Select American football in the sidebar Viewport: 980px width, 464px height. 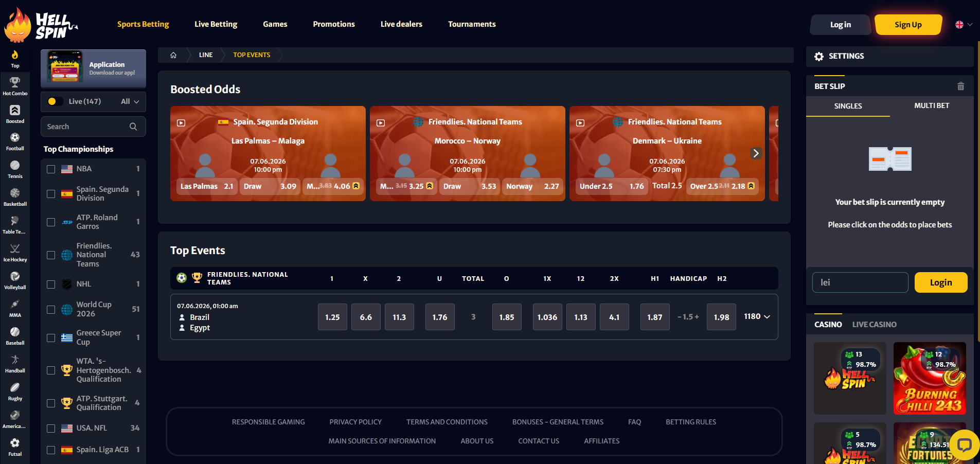coord(15,419)
